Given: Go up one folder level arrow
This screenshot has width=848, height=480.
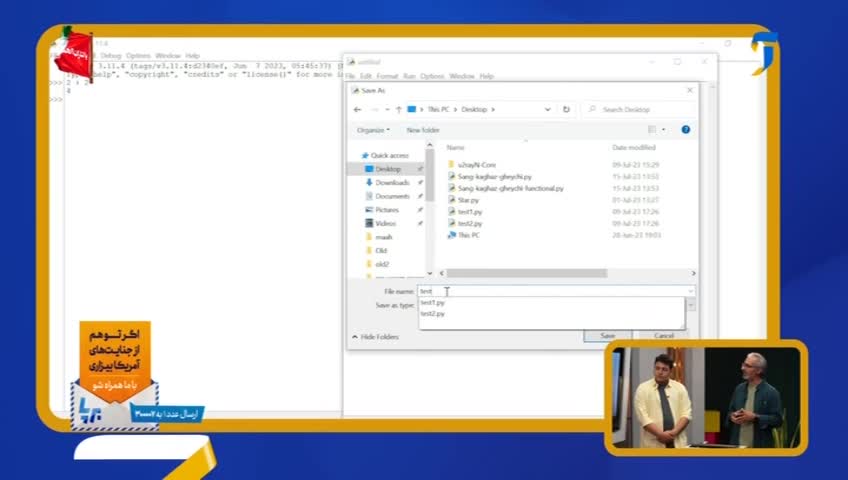Looking at the screenshot, I should [x=399, y=109].
